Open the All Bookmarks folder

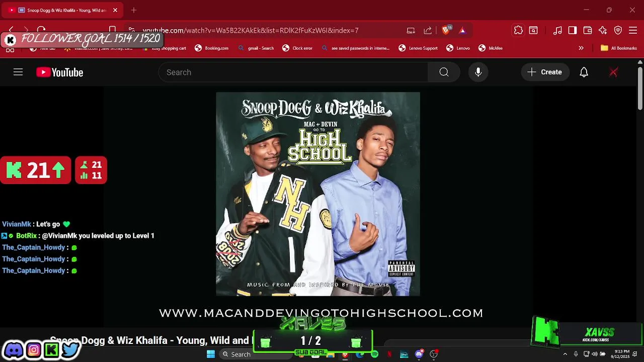point(619,48)
